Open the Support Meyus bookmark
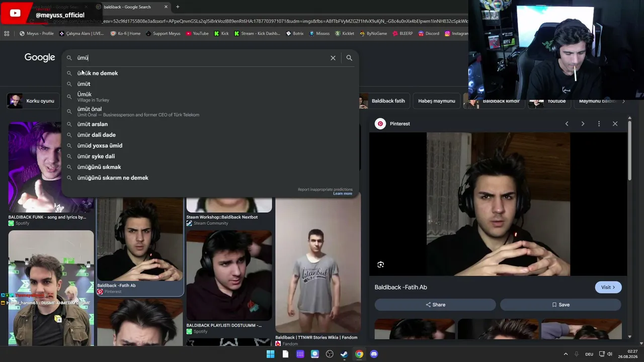Viewport: 644px width, 362px height. [163, 34]
